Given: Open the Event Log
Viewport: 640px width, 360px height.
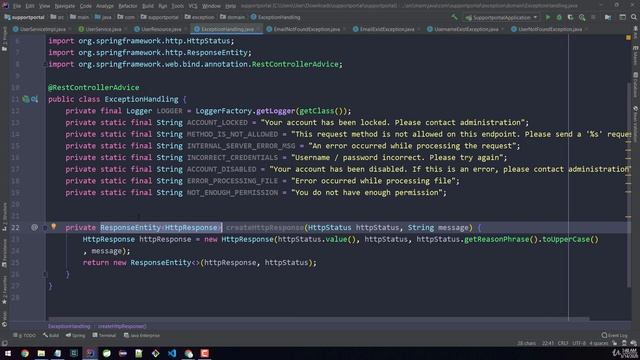Looking at the screenshot, I should tap(614, 335).
